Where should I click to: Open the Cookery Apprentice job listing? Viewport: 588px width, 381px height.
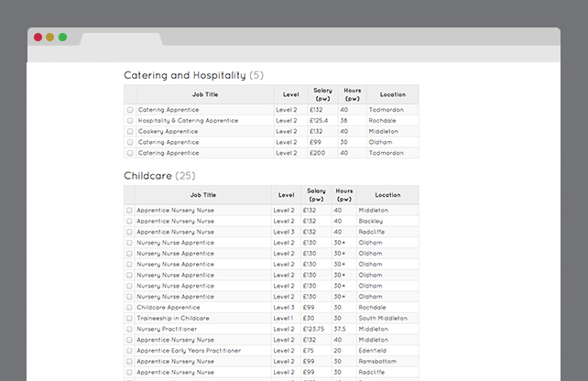click(x=168, y=132)
